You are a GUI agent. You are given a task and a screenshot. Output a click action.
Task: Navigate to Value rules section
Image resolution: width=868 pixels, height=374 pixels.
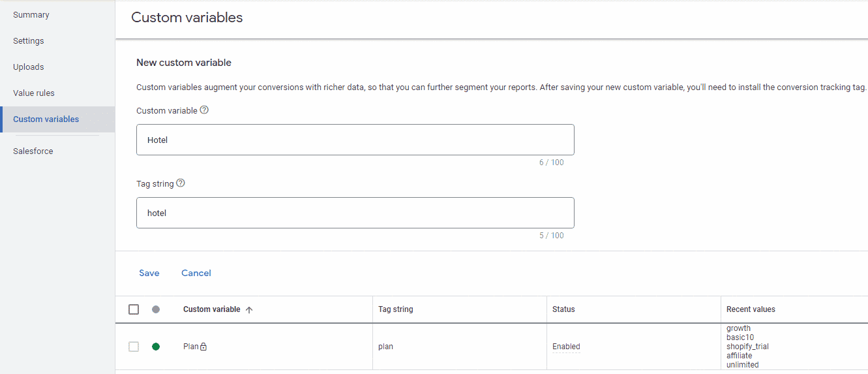pyautogui.click(x=34, y=93)
